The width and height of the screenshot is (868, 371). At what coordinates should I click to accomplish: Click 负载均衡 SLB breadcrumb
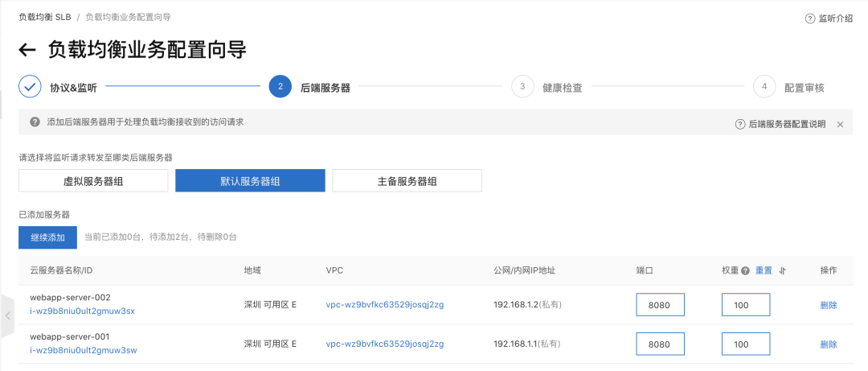45,17
